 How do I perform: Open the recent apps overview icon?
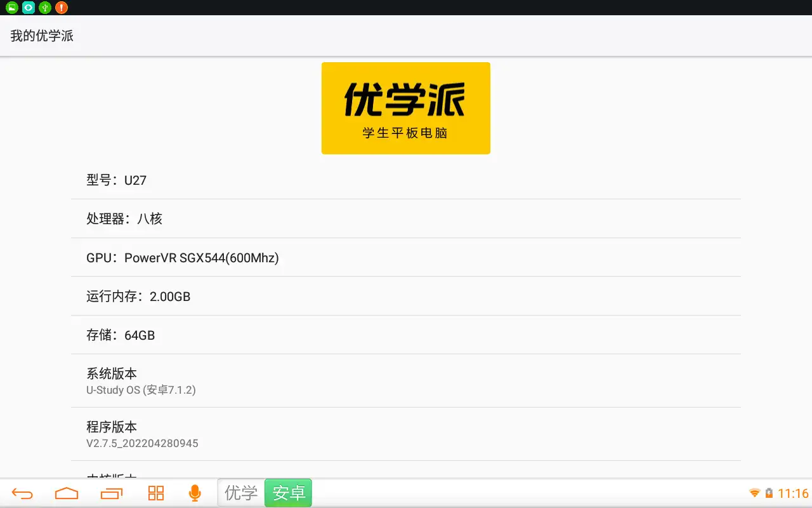point(112,493)
